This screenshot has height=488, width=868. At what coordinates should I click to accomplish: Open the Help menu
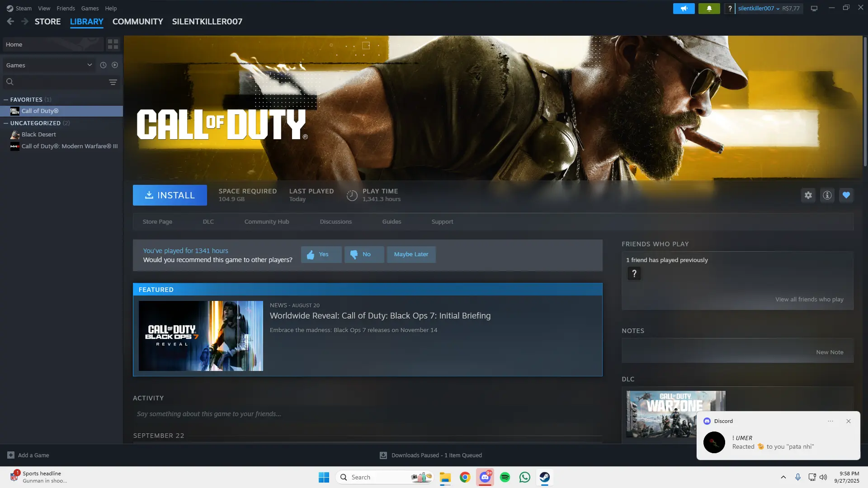click(111, 9)
